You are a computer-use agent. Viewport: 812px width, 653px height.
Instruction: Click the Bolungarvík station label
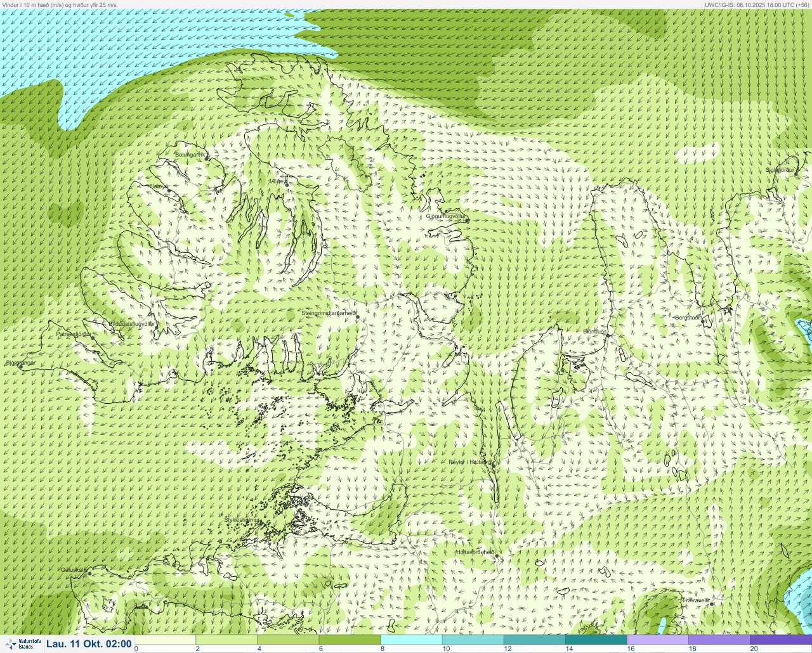click(190, 155)
